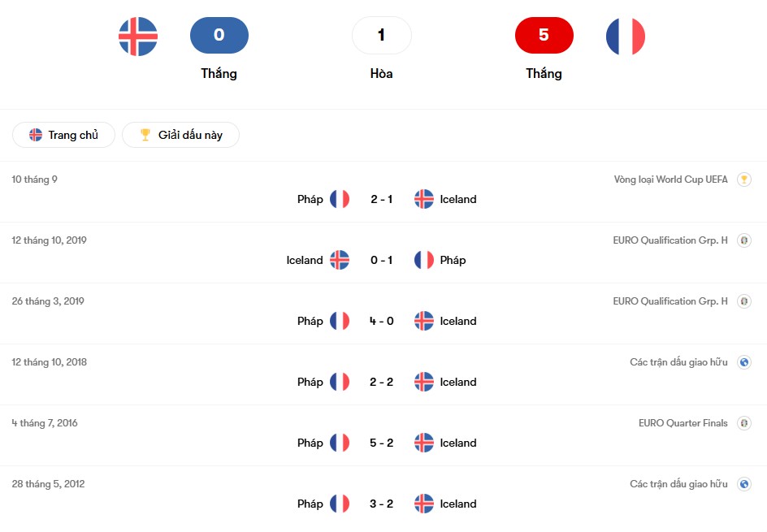
Task: Toggle the Trang chủ home filter
Action: tap(64, 135)
